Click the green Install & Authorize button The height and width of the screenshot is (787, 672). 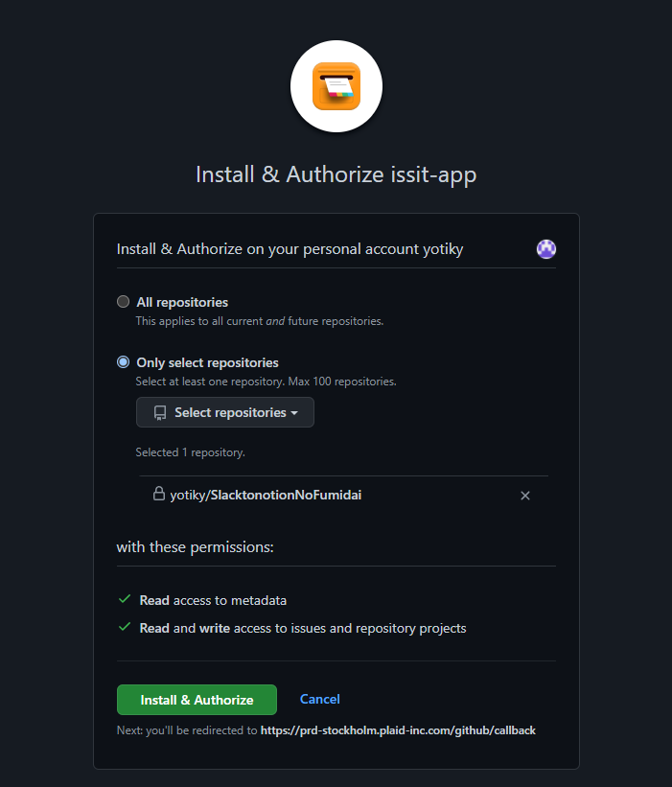click(197, 700)
